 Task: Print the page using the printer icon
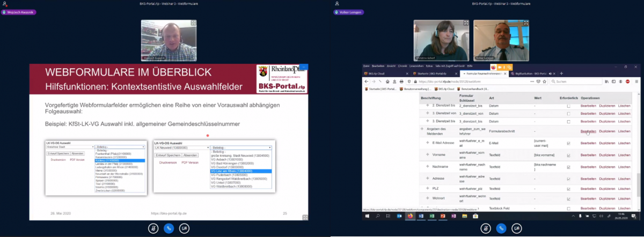click(401, 82)
